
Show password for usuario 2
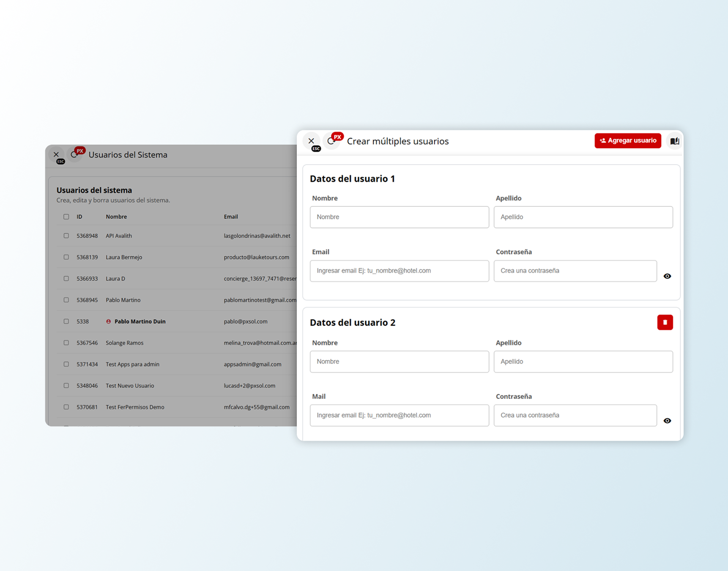coord(667,421)
